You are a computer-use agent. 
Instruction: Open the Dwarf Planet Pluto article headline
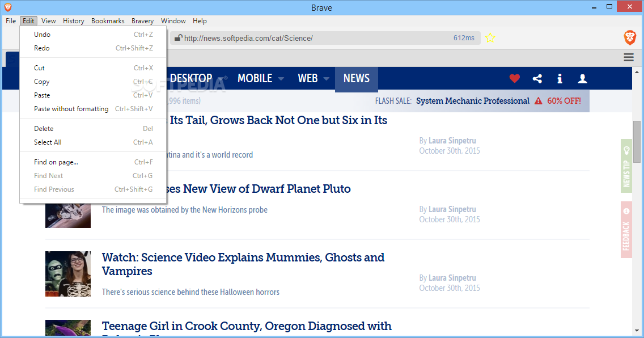coord(259,189)
